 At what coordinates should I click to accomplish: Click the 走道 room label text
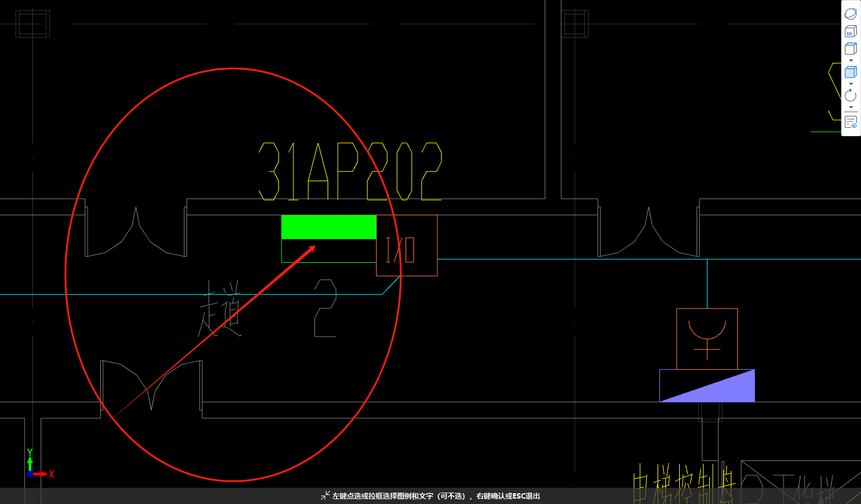point(221,308)
